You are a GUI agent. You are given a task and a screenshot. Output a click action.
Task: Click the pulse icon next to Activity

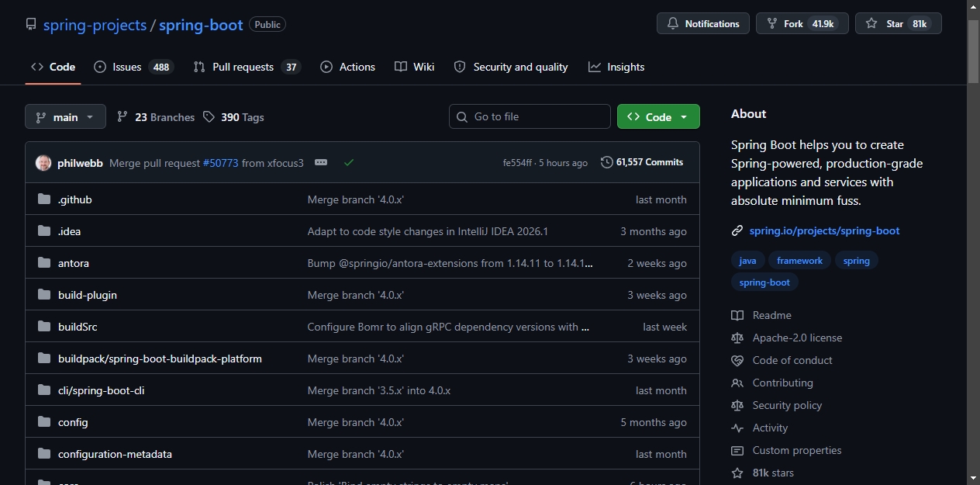tap(737, 428)
